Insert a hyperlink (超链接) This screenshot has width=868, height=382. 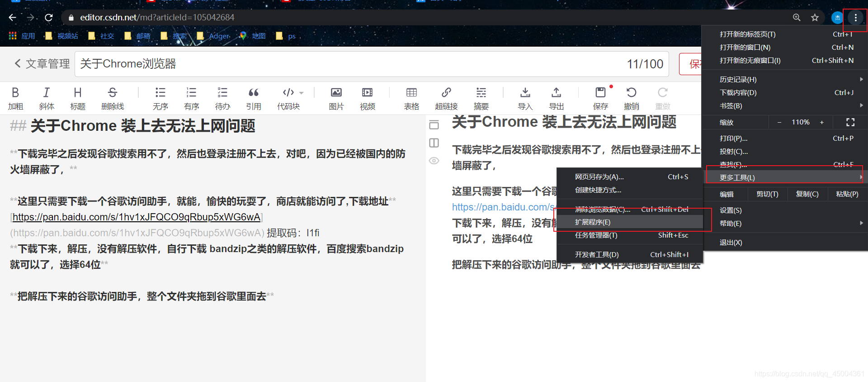(x=446, y=98)
